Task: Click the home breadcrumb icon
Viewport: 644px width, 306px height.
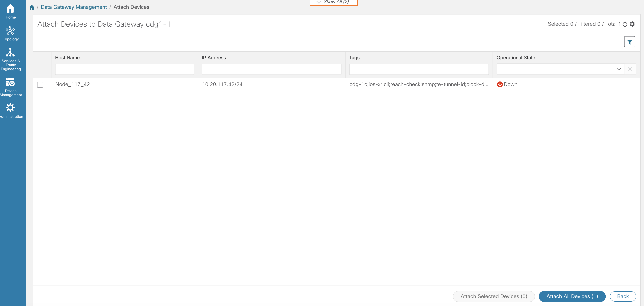Action: point(32,7)
